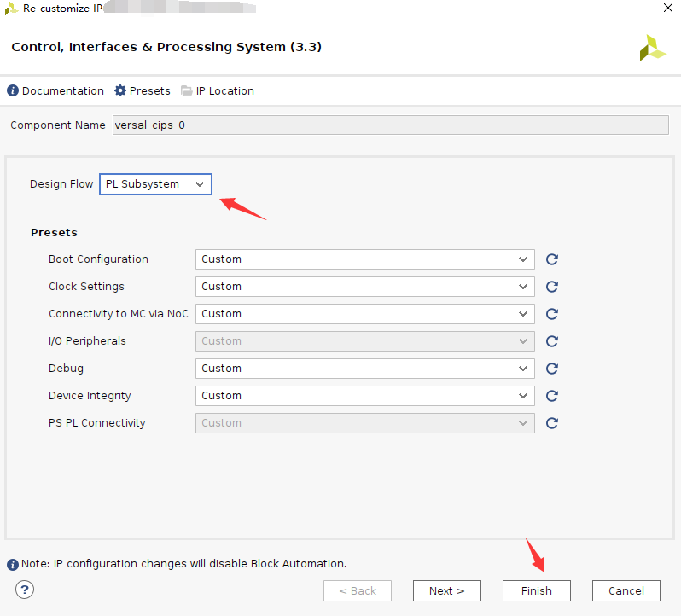Viewport: 681px width, 616px height.
Task: Click refresh icon for Connectivity to MC via NoC
Action: 552,314
